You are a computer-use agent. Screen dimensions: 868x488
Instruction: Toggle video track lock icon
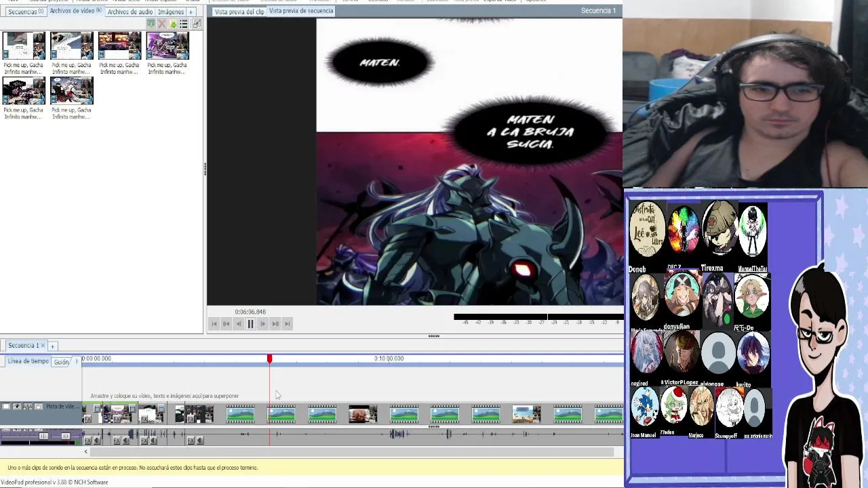pos(39,407)
